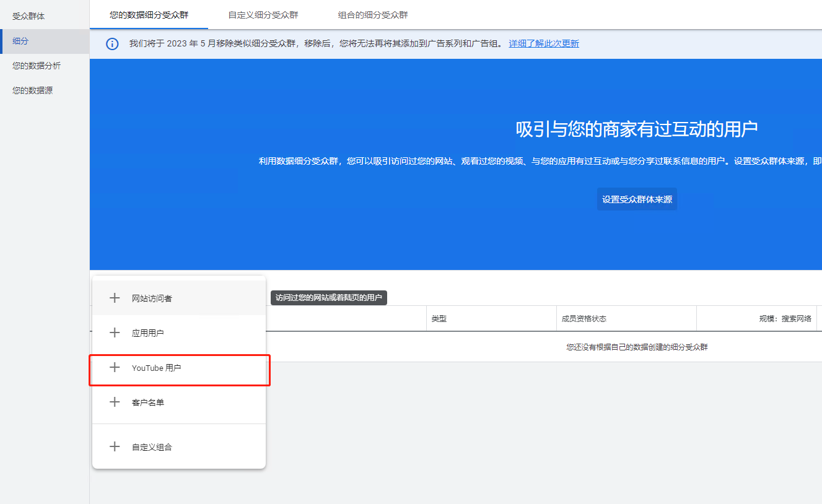Click the plus icon beside 自定义组合
This screenshot has height=504, width=822.
point(115,446)
